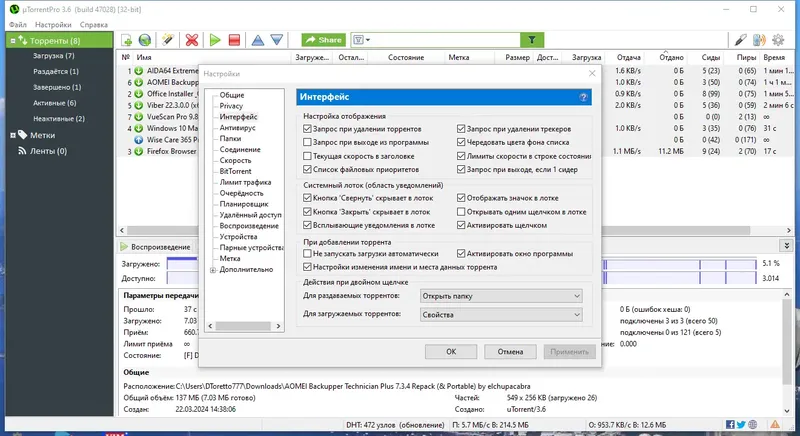Enable 'Открывать одним щелчком в лотке' checkbox
Screen dimensions: 800x436
(x=461, y=212)
